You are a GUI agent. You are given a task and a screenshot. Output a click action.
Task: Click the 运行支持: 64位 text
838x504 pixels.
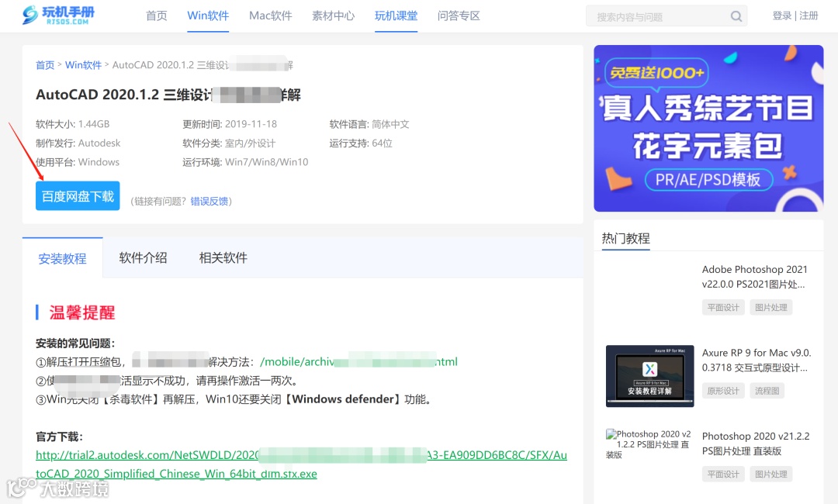(361, 143)
